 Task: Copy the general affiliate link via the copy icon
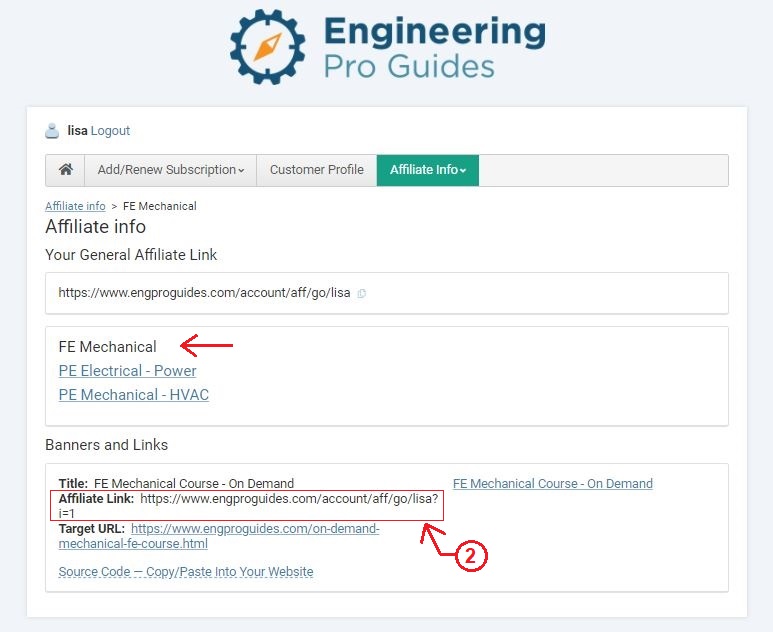click(361, 293)
